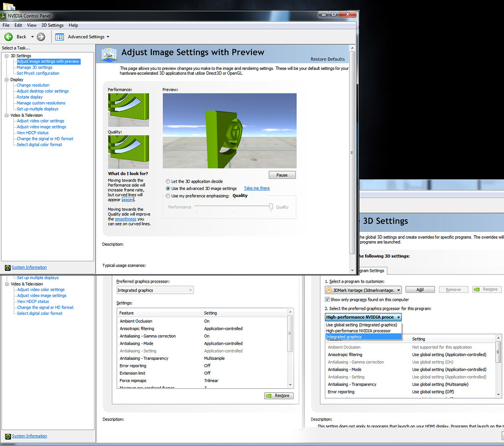Click the NVIDIA Control Panel title bar icon

[3, 16]
